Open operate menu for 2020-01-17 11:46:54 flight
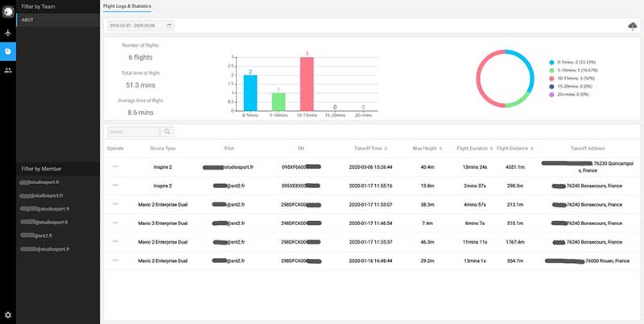 click(x=115, y=223)
